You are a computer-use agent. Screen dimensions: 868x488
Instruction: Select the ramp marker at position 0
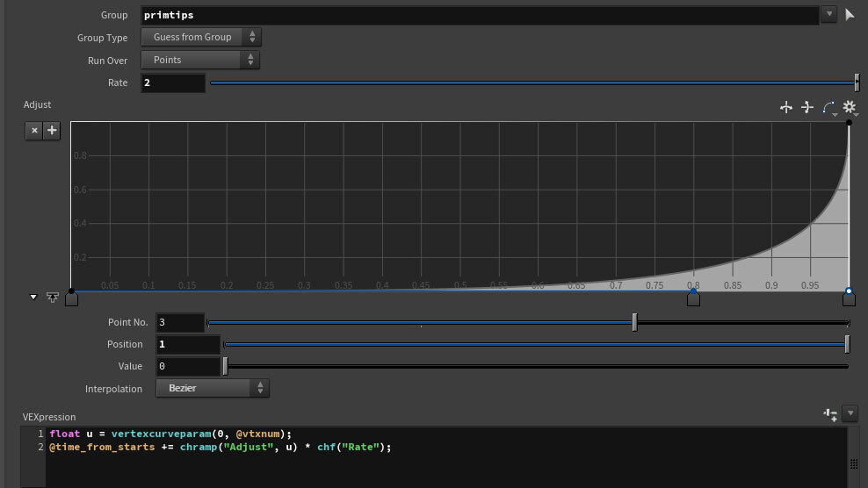point(71,298)
